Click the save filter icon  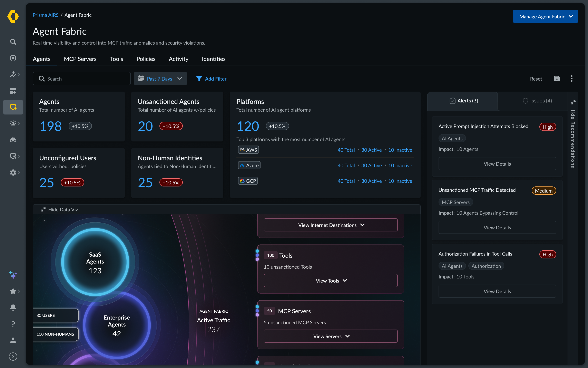point(557,78)
